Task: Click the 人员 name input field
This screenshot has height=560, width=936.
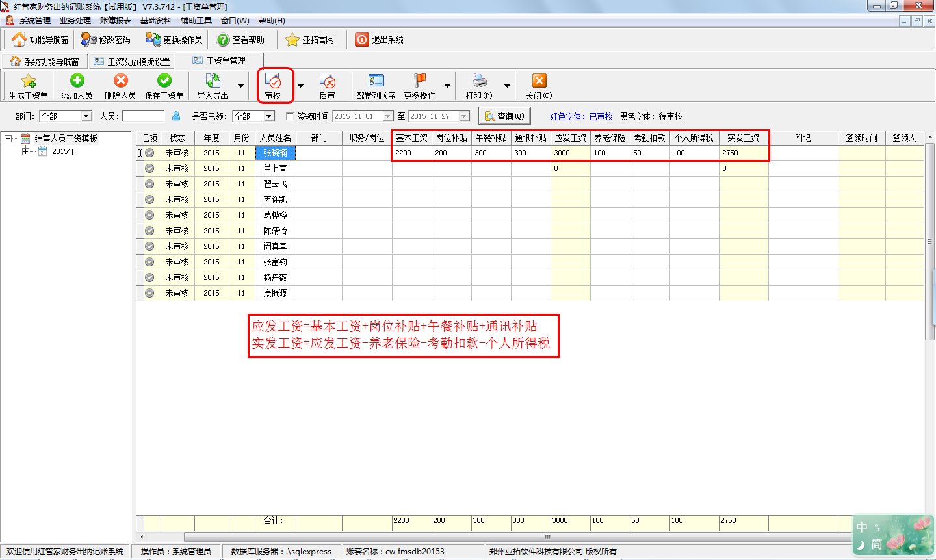Action: click(x=143, y=116)
